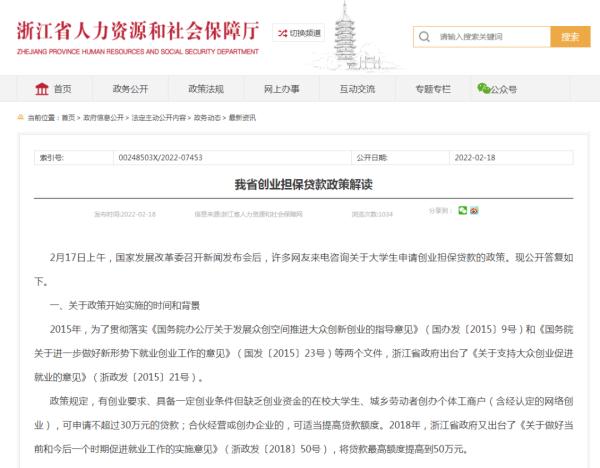The image size is (600, 468).
Task: Click the 索引号 label cell
Action: (x=74, y=158)
